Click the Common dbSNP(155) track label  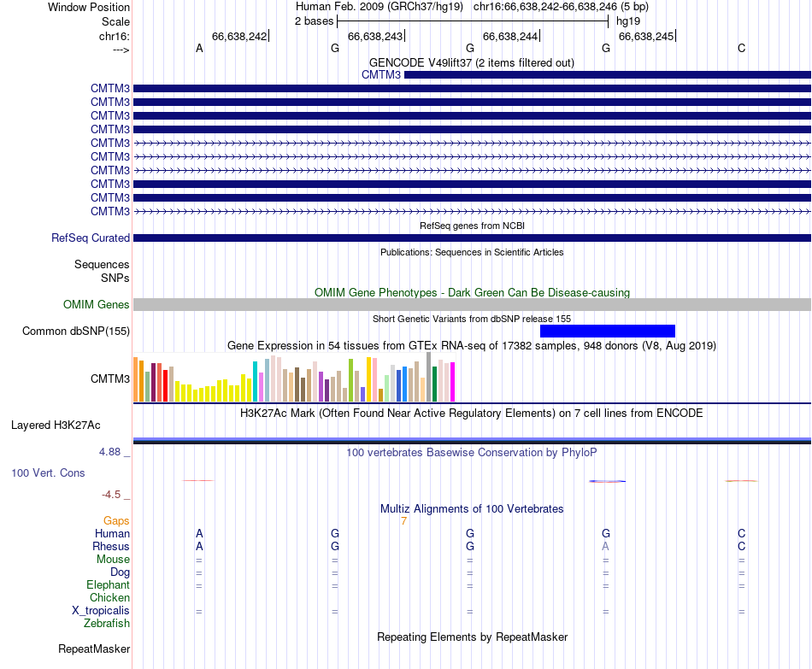tap(76, 331)
